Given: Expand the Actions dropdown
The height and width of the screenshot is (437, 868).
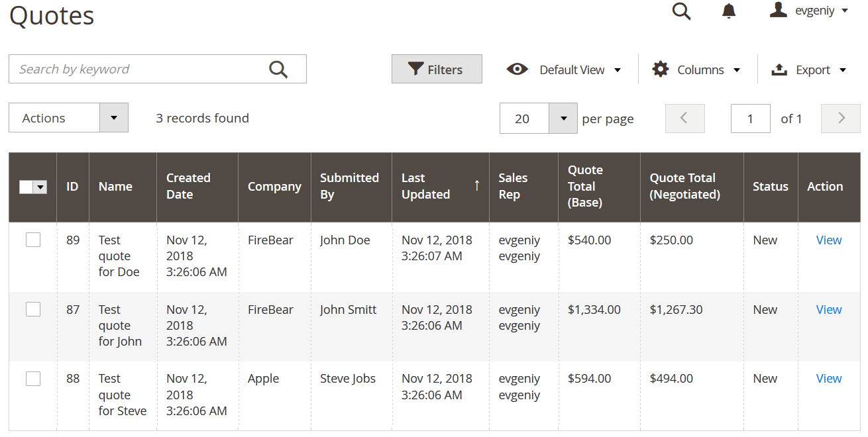Looking at the screenshot, I should pos(113,118).
